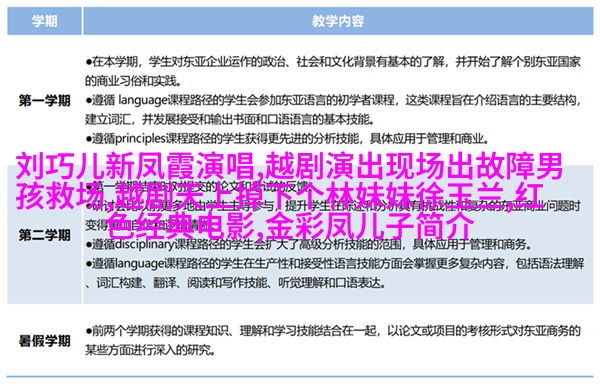The width and height of the screenshot is (600, 384).
Task: Click the line starting 遵循language课程路径的学生在生产性
Action: click(335, 264)
